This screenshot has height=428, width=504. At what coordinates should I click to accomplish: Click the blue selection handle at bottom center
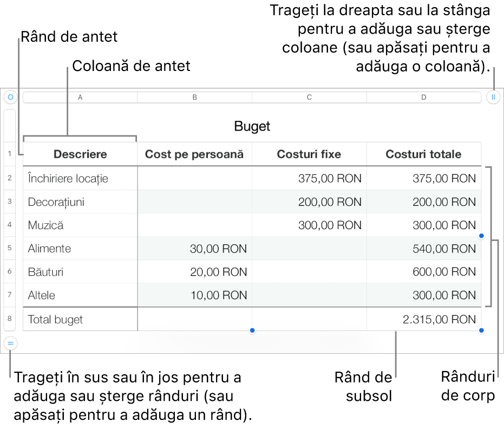pos(252,330)
